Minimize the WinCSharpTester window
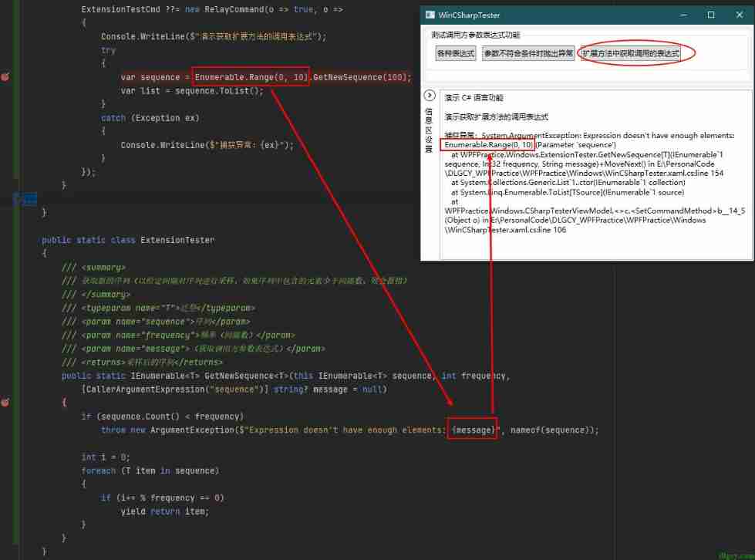The width and height of the screenshot is (755, 560). [x=682, y=15]
